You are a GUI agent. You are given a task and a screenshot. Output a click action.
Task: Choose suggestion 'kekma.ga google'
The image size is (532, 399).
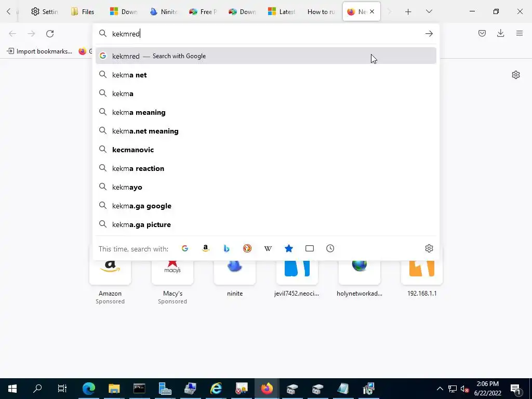tap(265, 206)
